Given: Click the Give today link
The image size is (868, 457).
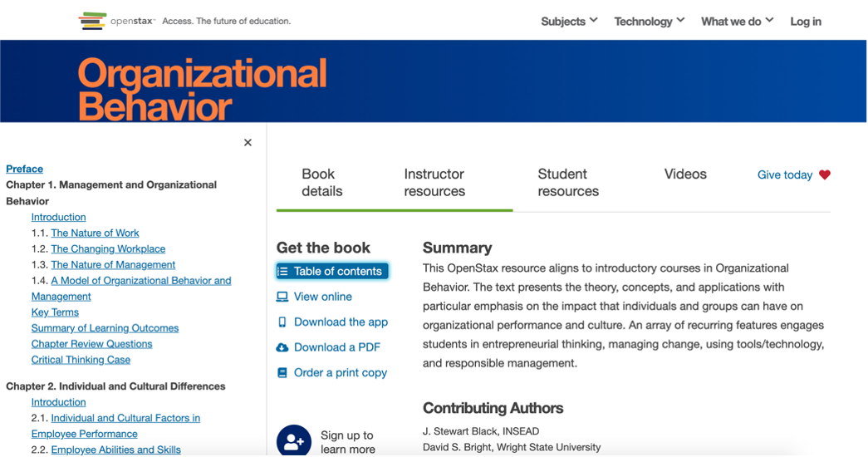Looking at the screenshot, I should (x=784, y=175).
